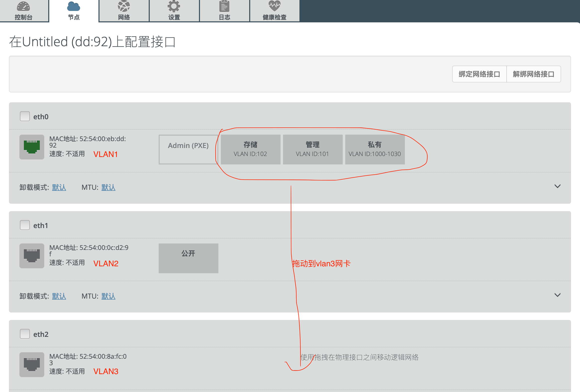
Task: Select the 存储 VLAN ID:102 network block
Action: pyautogui.click(x=250, y=150)
